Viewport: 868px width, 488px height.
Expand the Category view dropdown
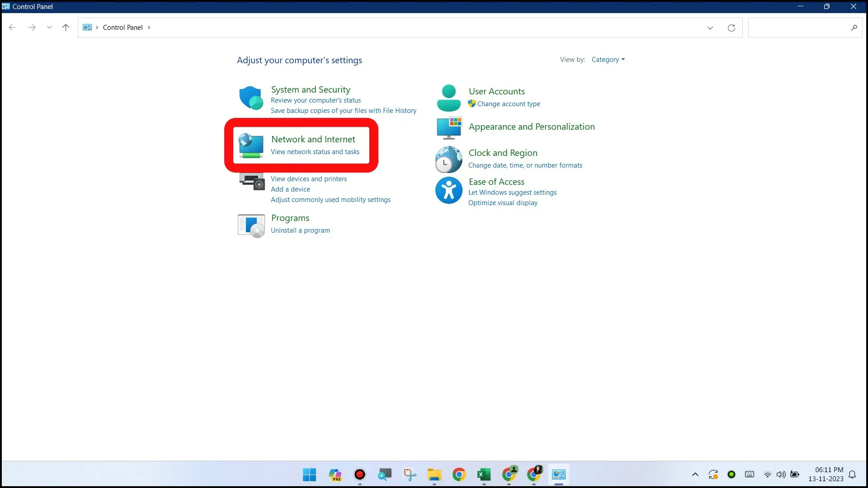pos(608,59)
